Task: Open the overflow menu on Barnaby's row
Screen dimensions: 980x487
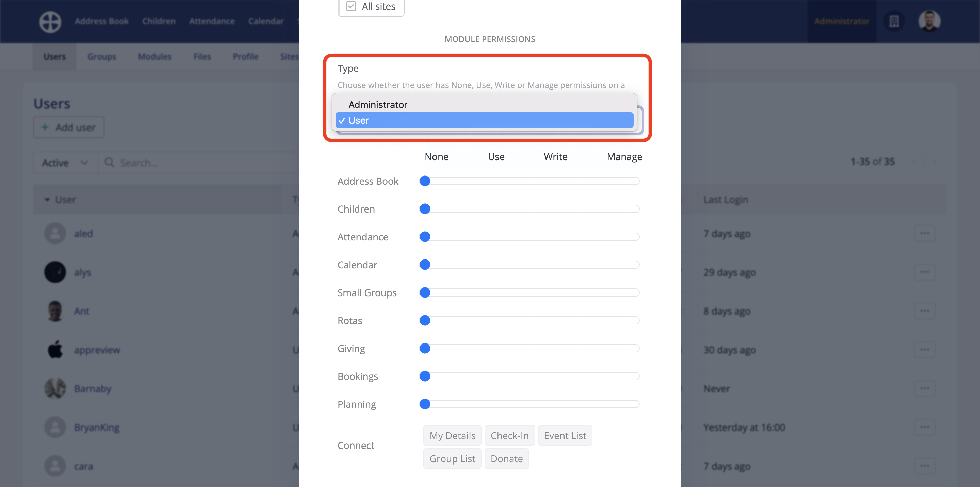Action: tap(925, 388)
